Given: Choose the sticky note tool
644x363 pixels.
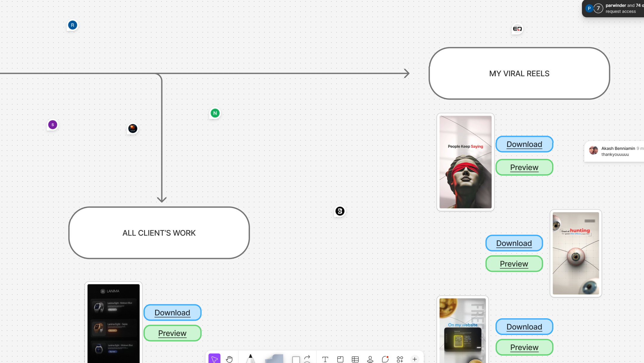Looking at the screenshot, I should (274, 359).
